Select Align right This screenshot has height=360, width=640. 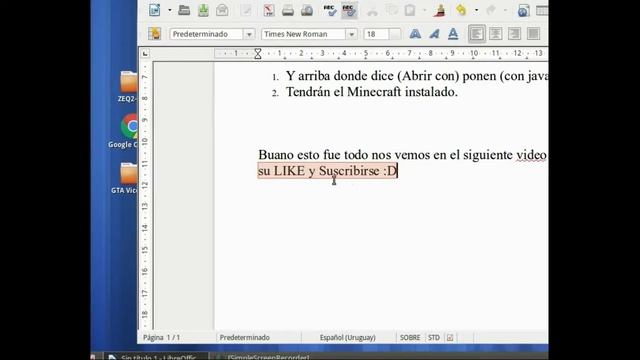[514, 34]
